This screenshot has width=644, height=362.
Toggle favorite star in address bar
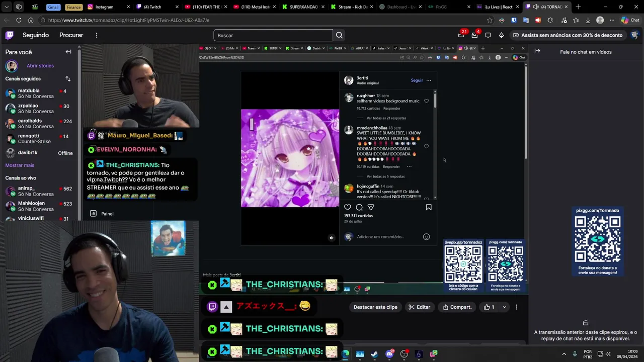tap(490, 20)
